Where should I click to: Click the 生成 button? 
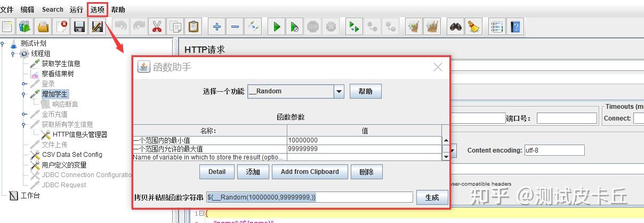coord(432,197)
